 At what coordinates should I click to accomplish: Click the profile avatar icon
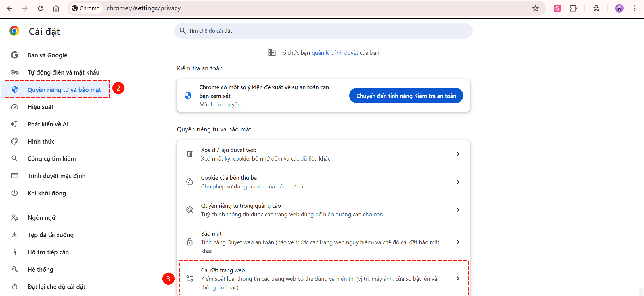619,8
